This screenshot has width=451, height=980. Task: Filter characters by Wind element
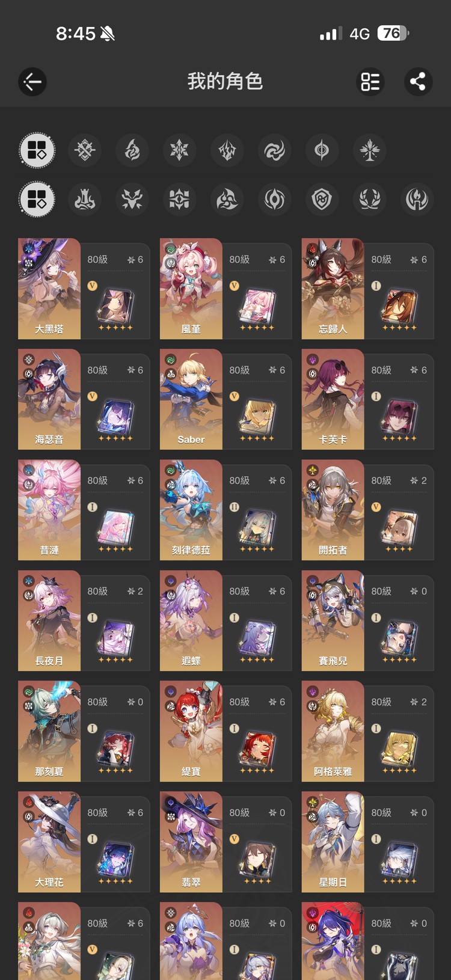click(274, 150)
